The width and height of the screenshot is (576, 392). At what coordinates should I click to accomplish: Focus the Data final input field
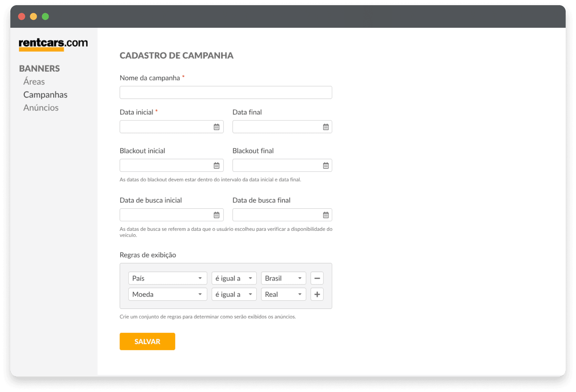(x=282, y=127)
